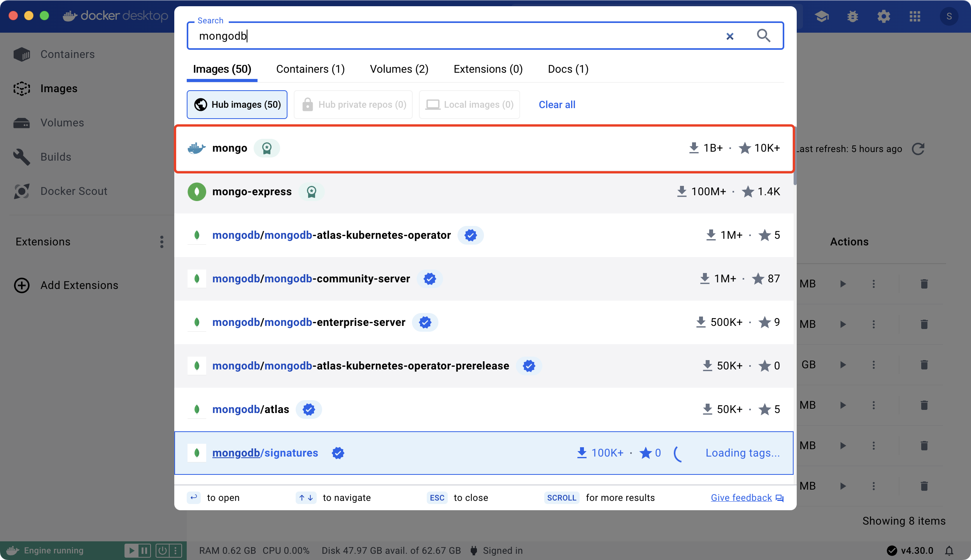Open more actions for the first image row
Screen dimensions: 971x560
tap(874, 284)
